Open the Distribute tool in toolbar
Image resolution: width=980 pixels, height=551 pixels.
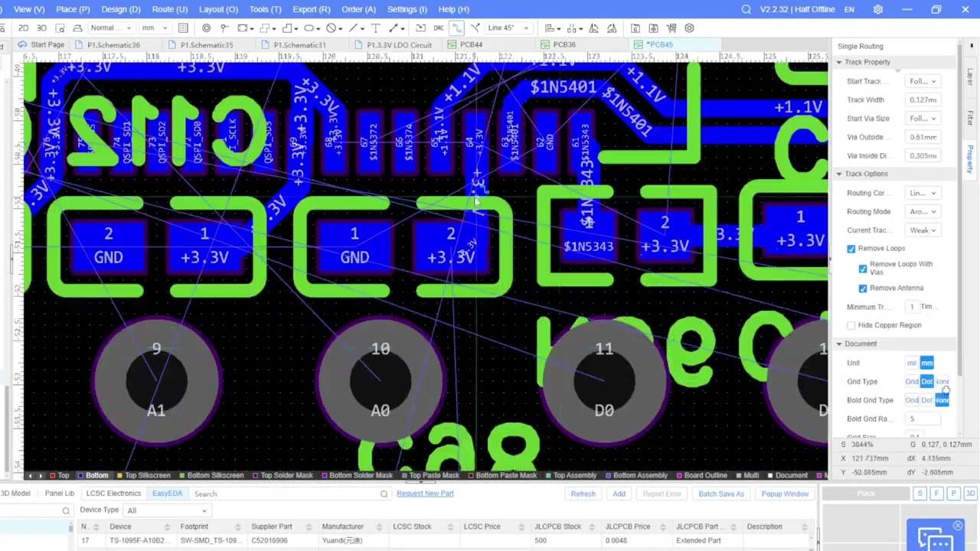pyautogui.click(x=573, y=28)
